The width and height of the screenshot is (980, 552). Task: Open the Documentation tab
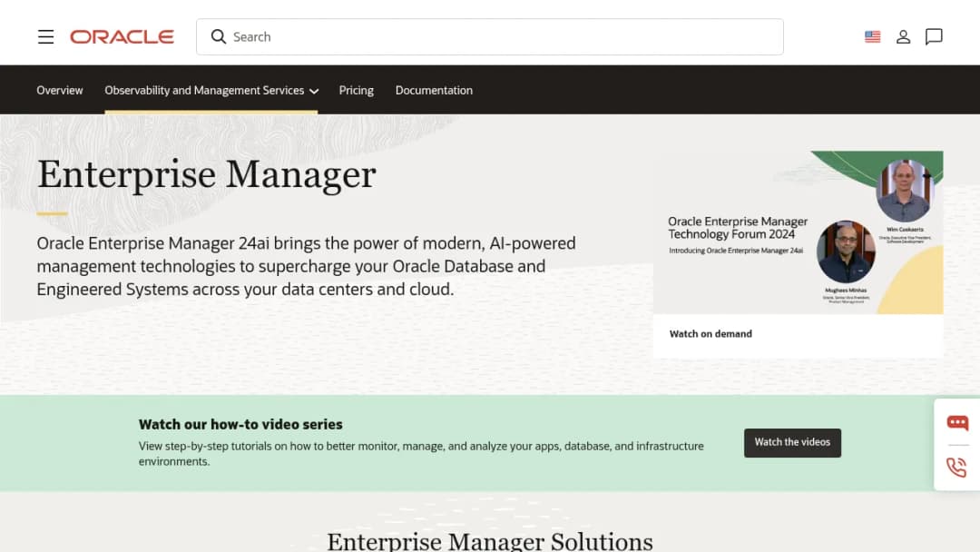(x=434, y=90)
